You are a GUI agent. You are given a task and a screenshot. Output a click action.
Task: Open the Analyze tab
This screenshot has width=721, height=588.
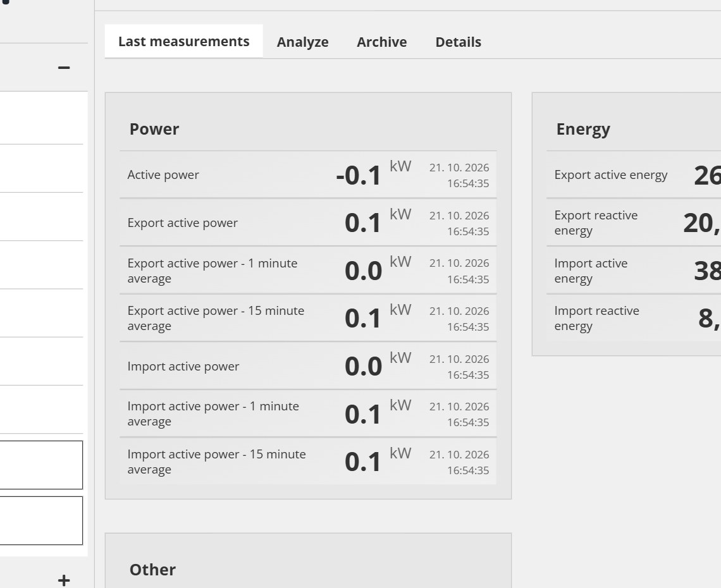click(302, 42)
